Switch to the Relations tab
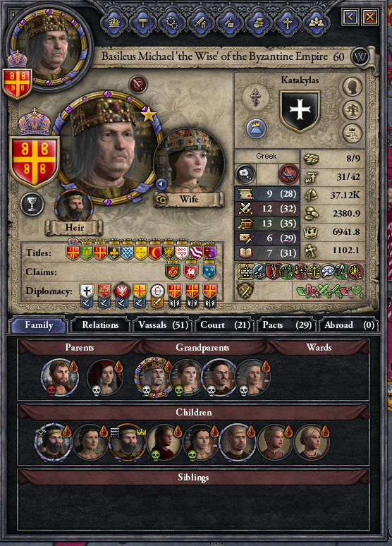 tap(100, 325)
